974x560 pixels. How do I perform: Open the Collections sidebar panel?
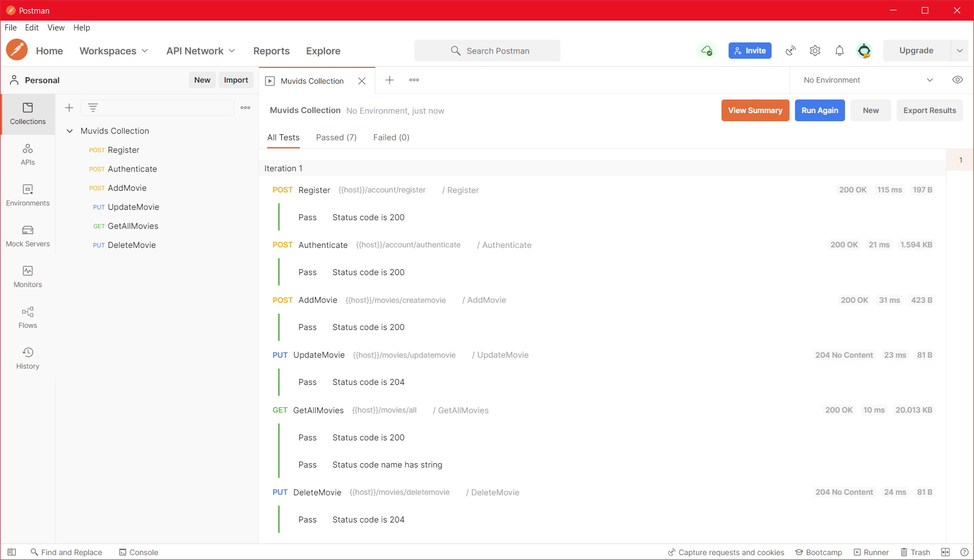click(28, 114)
